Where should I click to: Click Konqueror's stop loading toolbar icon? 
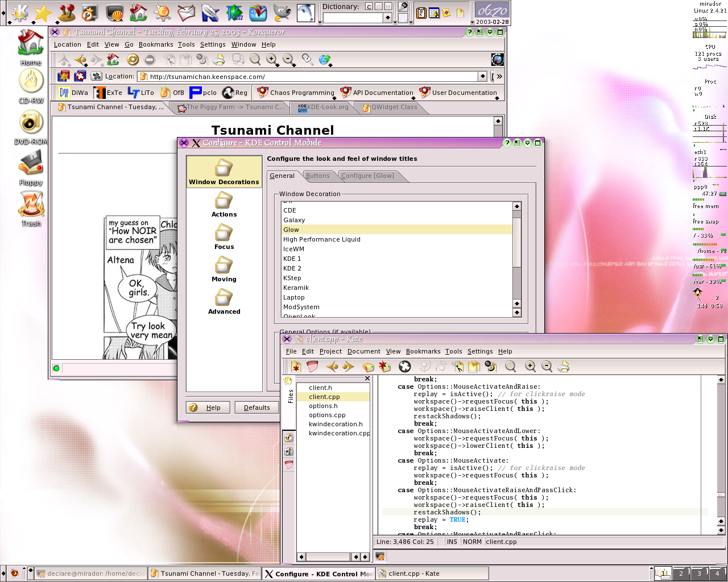[x=150, y=59]
